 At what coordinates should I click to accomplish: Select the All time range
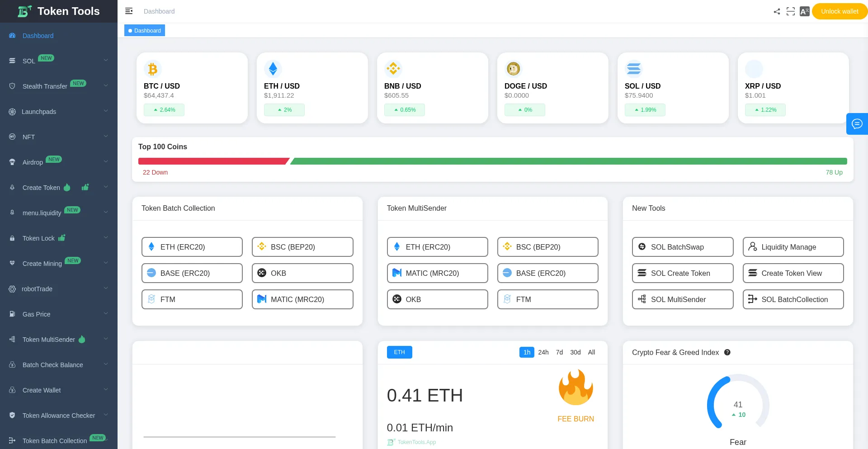[591, 352]
